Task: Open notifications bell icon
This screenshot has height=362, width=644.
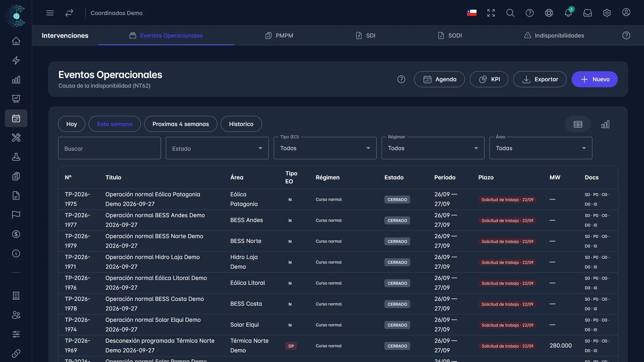Action: click(568, 13)
